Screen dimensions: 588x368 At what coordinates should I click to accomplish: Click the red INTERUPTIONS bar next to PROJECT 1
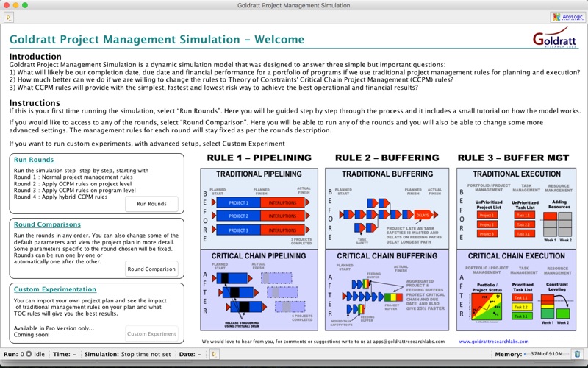pyautogui.click(x=282, y=203)
